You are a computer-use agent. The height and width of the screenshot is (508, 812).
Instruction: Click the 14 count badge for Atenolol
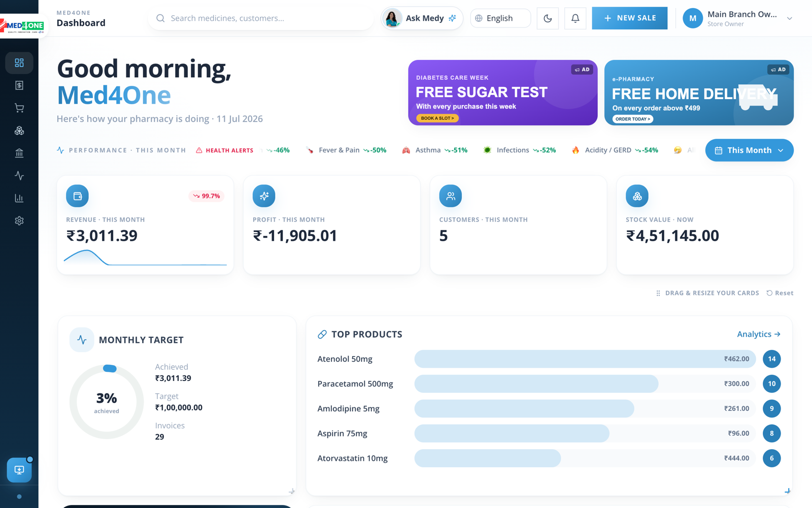point(772,359)
